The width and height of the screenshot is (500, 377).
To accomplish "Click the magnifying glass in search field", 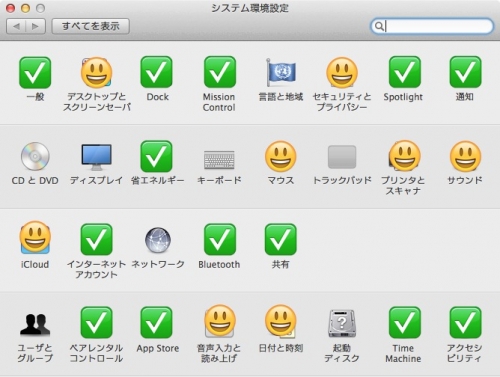I will (x=379, y=26).
